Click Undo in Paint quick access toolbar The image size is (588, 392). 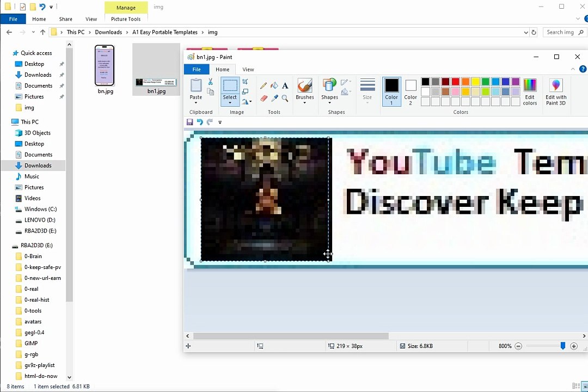[x=199, y=122]
